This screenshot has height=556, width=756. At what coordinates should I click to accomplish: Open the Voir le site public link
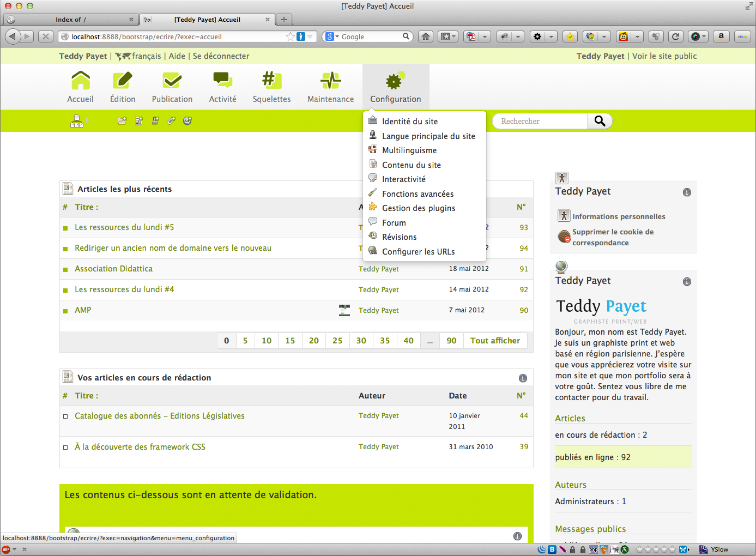point(664,56)
